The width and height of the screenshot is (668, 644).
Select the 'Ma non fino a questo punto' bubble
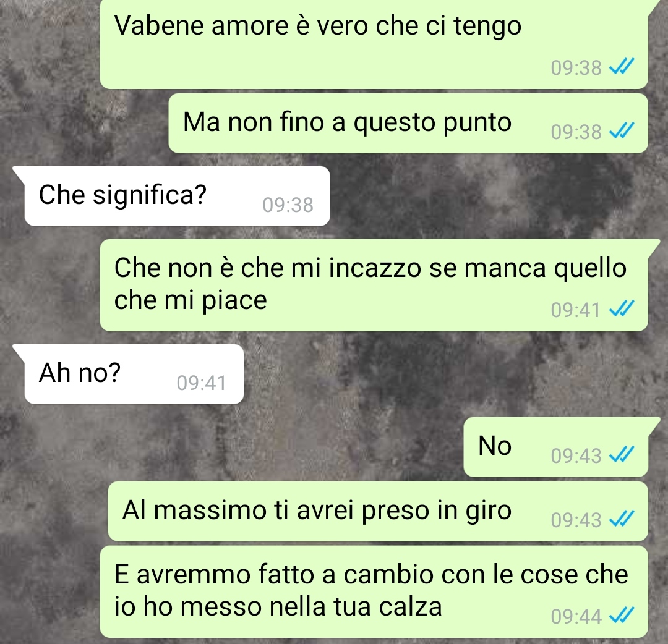[x=408, y=123]
